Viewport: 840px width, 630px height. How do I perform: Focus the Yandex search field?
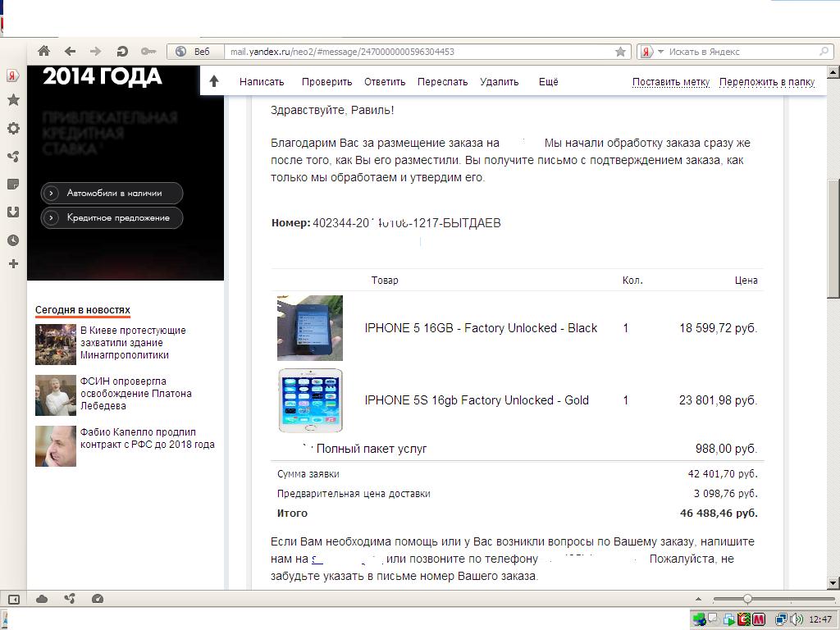[743, 52]
